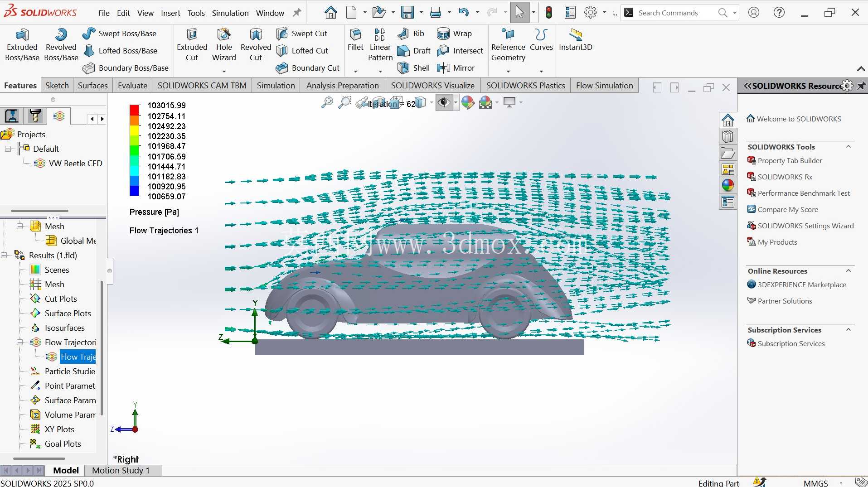Select the Revolved Boss/Base tool
868x487 pixels.
tap(61, 44)
